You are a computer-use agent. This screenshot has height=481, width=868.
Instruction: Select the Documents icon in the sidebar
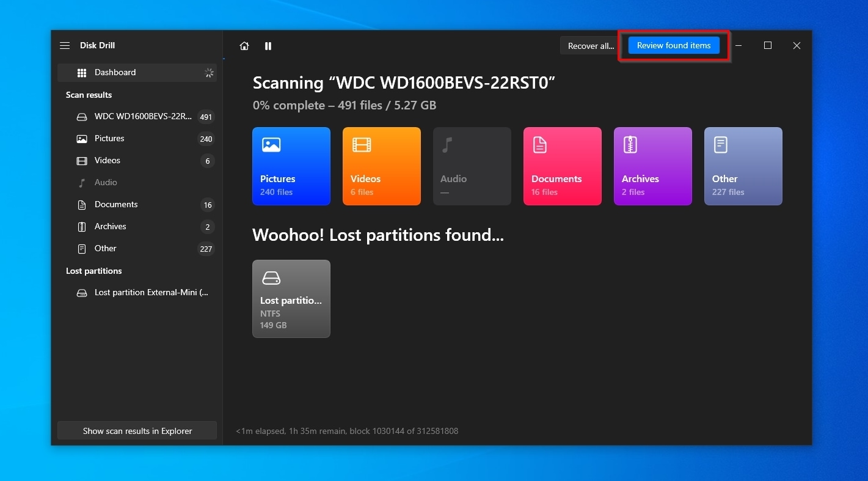coord(81,204)
